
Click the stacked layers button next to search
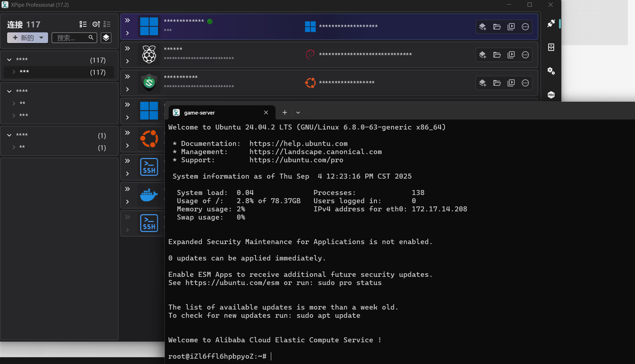(106, 38)
